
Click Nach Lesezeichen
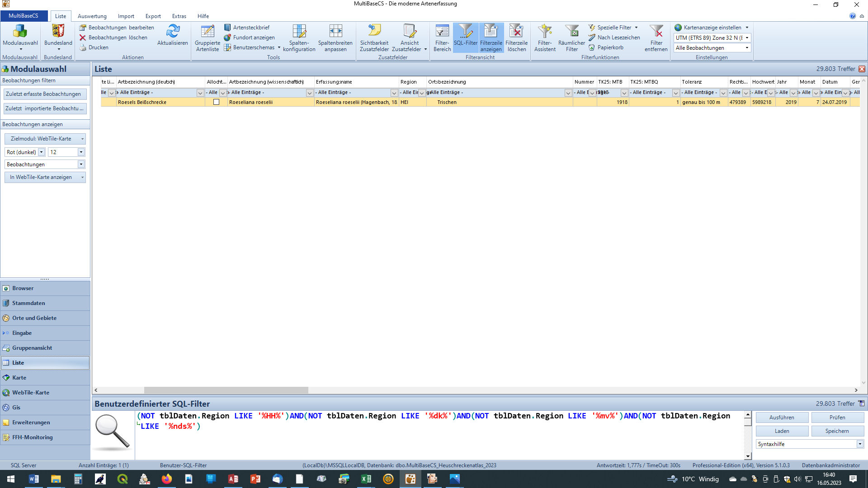[614, 38]
